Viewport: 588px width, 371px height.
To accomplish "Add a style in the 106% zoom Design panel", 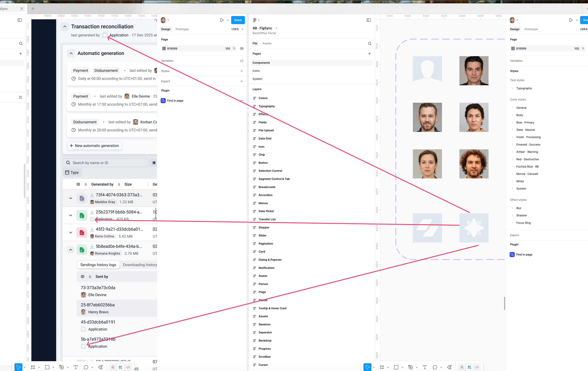I will point(242,71).
